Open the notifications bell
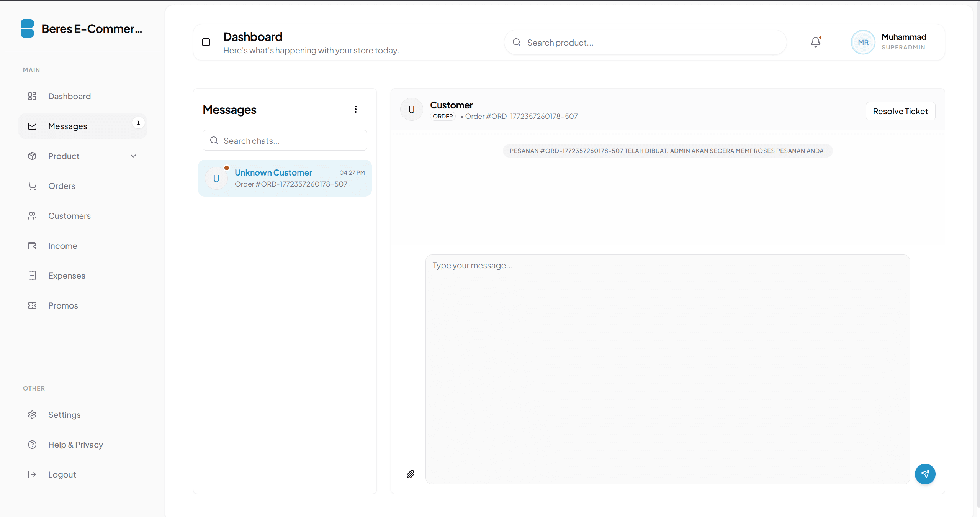The width and height of the screenshot is (980, 517). pyautogui.click(x=816, y=42)
